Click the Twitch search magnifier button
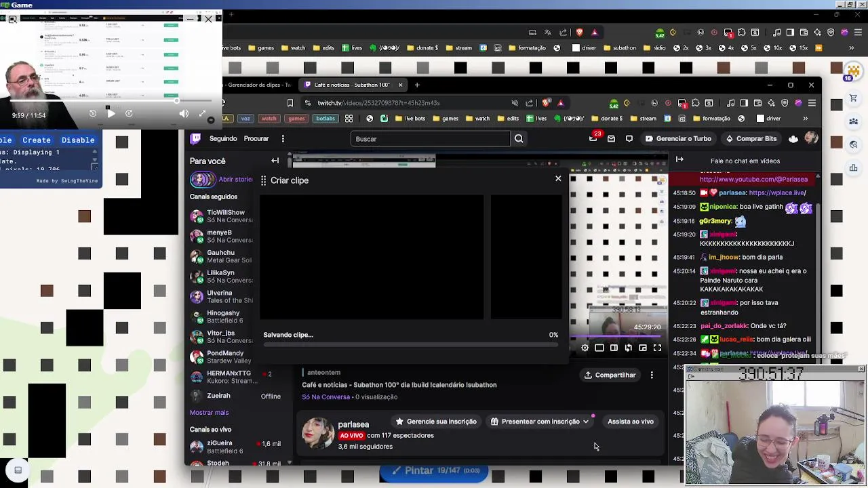The image size is (868, 488). [x=519, y=139]
